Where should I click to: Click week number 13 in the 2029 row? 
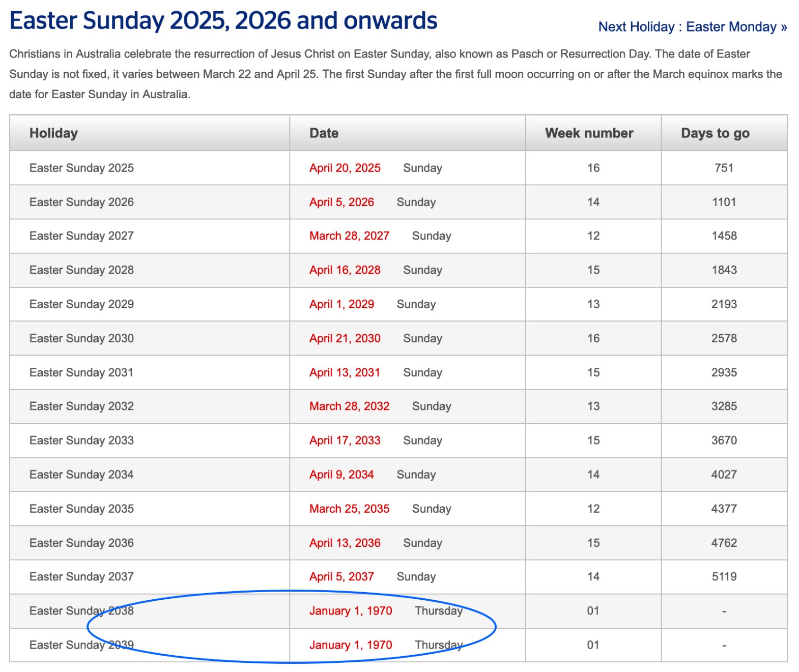[x=593, y=304]
